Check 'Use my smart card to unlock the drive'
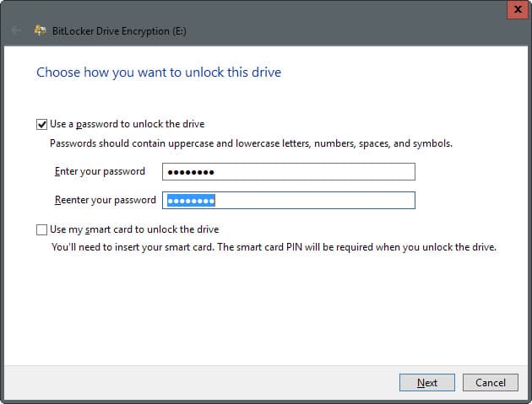The height and width of the screenshot is (404, 532). (41, 229)
